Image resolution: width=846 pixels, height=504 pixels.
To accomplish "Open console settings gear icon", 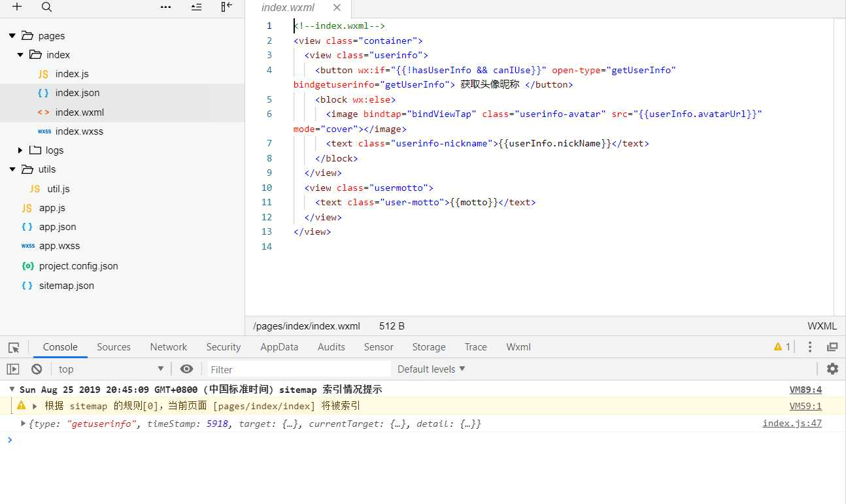I will click(832, 369).
